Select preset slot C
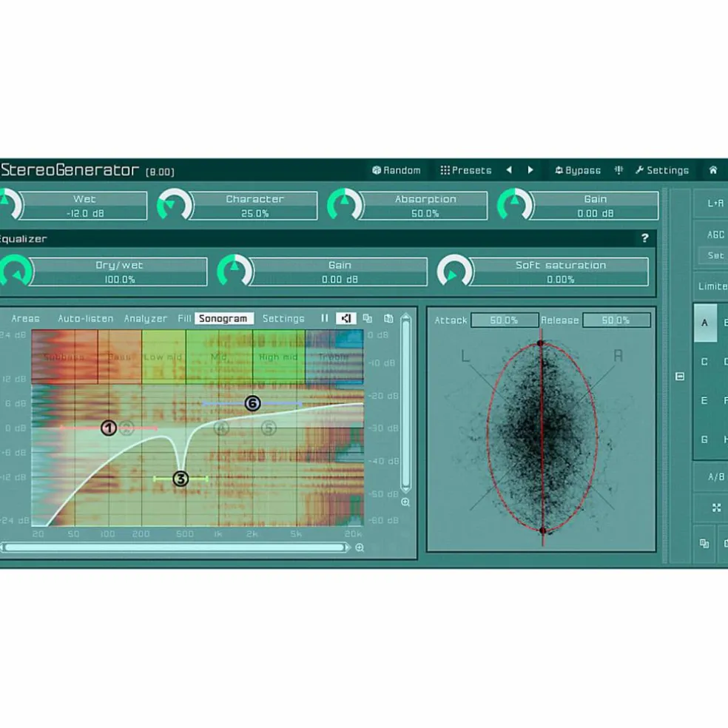728x728 pixels. (705, 362)
